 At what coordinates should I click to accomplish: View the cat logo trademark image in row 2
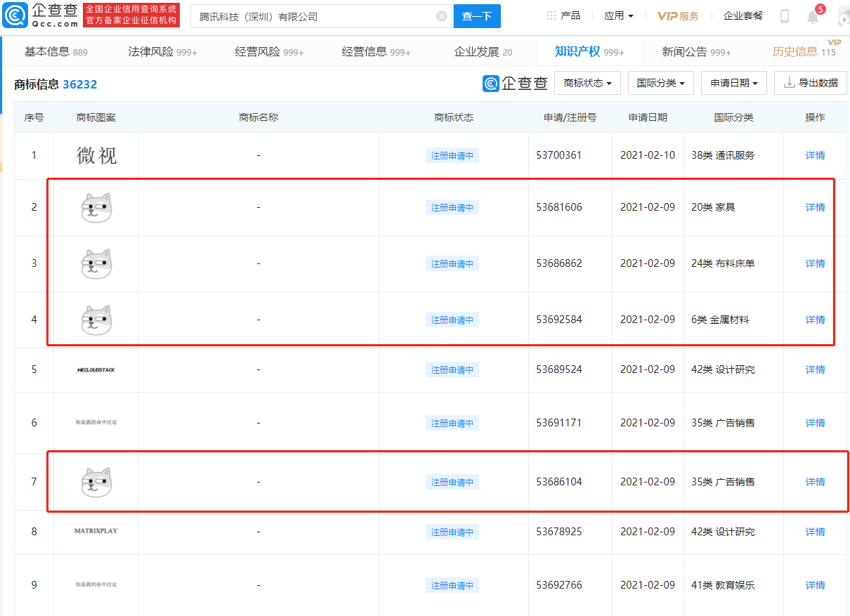pos(95,207)
